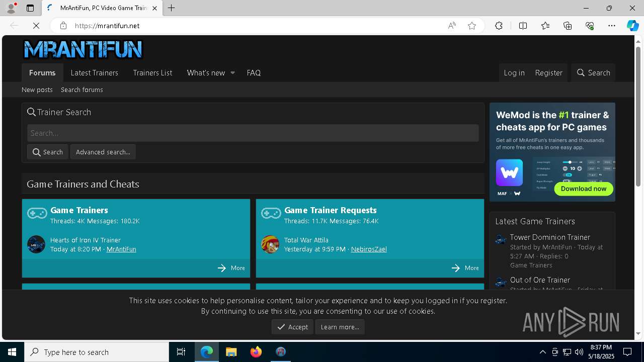Toggle split screen view

[x=523, y=26]
